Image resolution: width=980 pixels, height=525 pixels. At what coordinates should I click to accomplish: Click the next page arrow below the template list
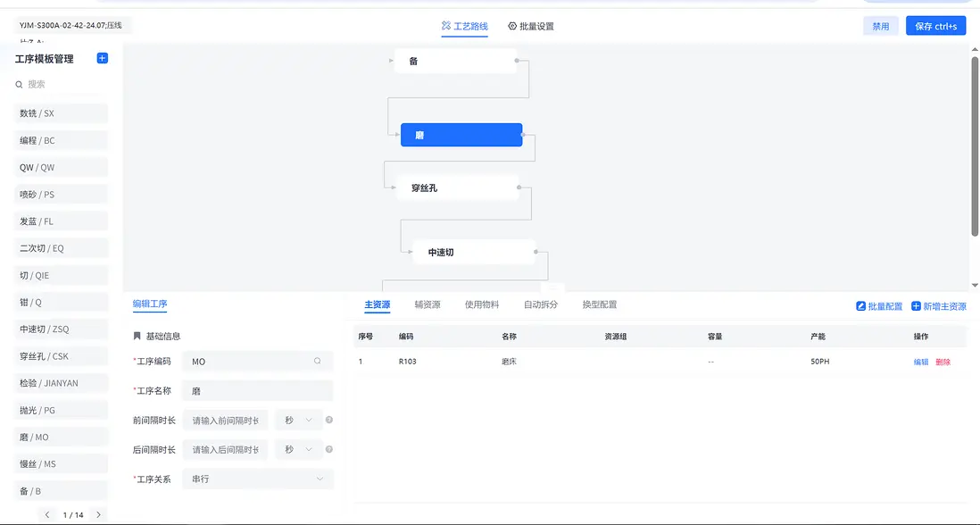click(x=96, y=514)
